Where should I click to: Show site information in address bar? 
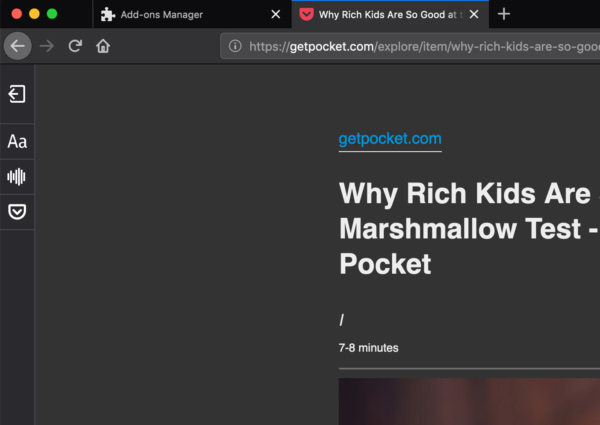tap(235, 46)
